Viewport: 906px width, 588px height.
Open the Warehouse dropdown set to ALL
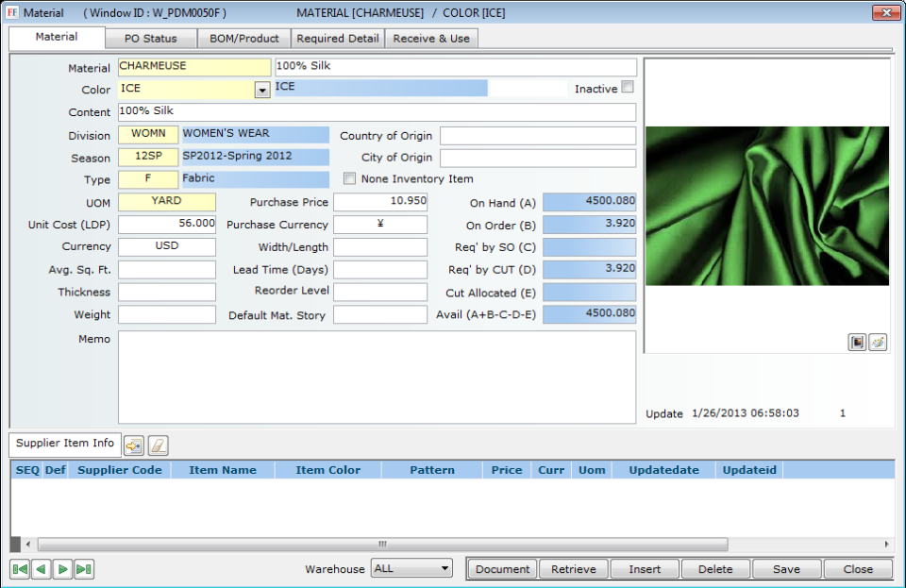pos(411,569)
